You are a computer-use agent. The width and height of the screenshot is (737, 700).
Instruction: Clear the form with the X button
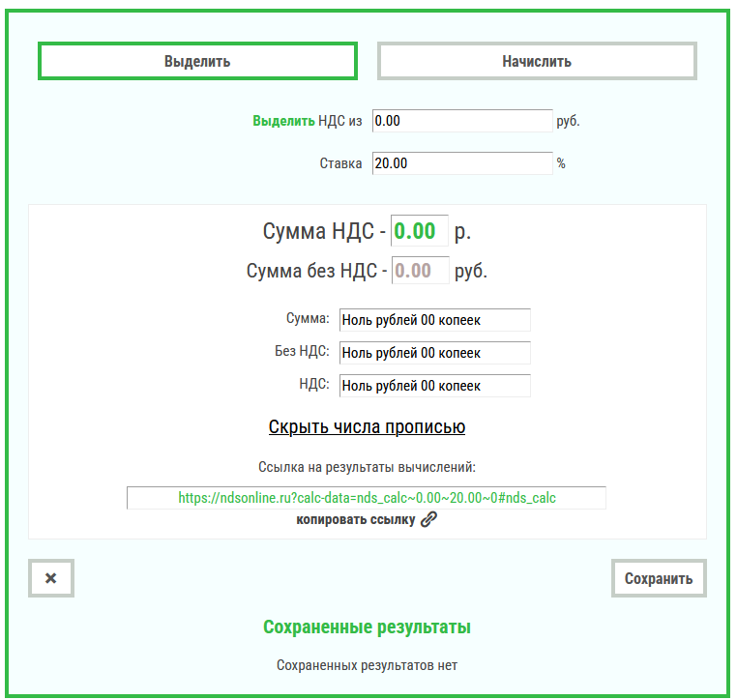point(51,578)
